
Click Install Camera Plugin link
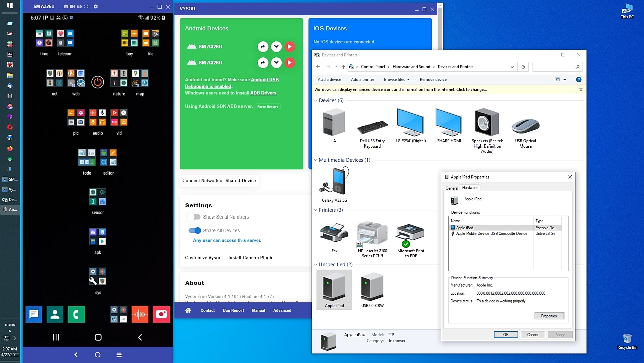(x=251, y=258)
